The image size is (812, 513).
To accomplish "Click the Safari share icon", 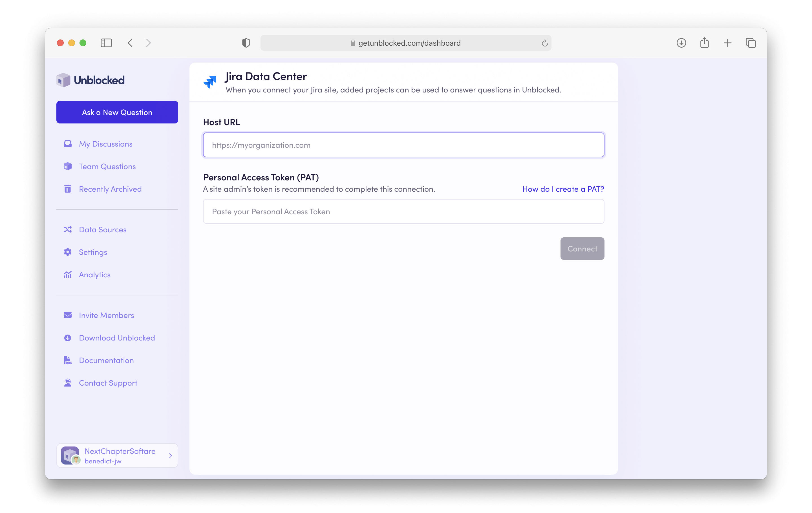I will pyautogui.click(x=704, y=43).
